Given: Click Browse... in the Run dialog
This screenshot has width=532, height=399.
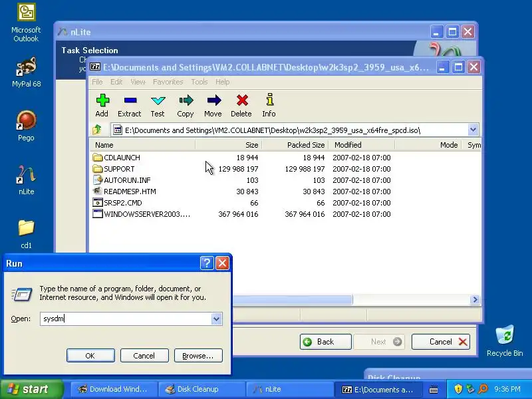Looking at the screenshot, I should (198, 356).
